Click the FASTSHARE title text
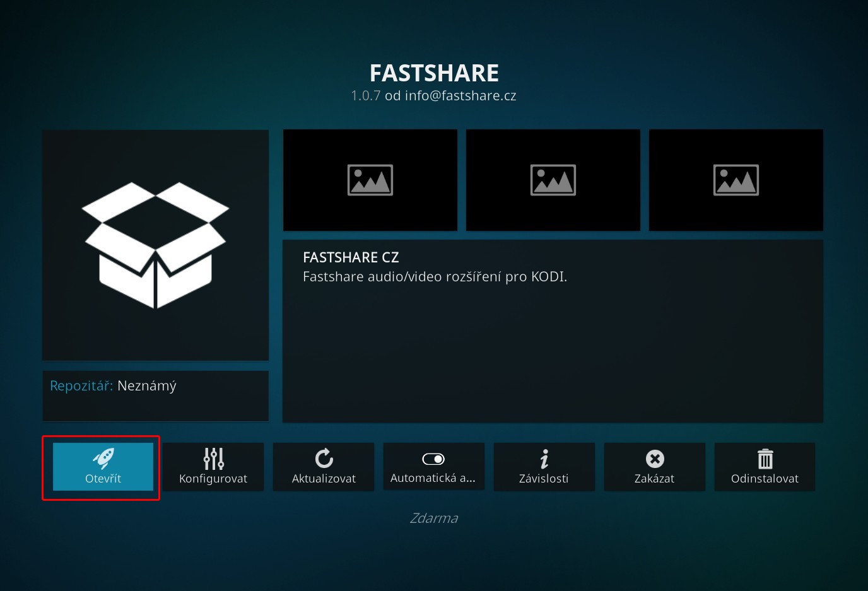The image size is (868, 591). pos(434,73)
